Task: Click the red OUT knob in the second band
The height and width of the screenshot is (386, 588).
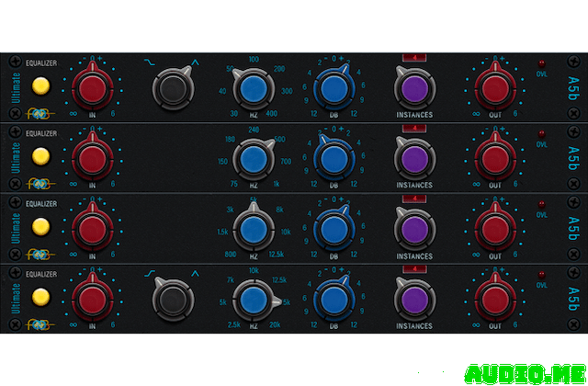Action: point(493,157)
